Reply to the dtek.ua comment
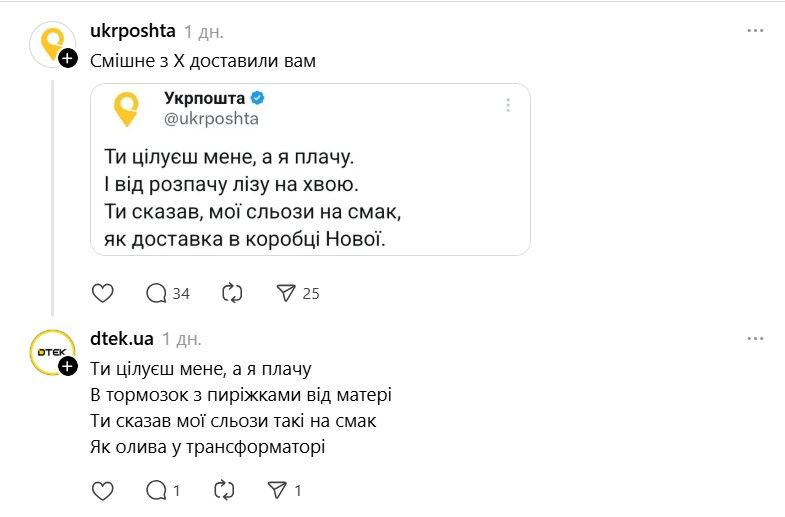 (x=157, y=490)
